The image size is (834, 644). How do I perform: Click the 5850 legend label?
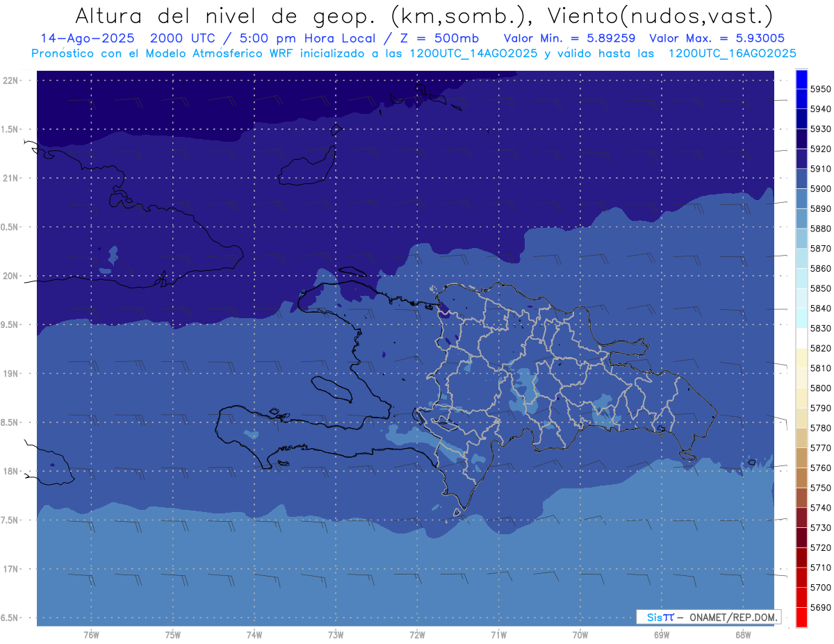coord(821,288)
